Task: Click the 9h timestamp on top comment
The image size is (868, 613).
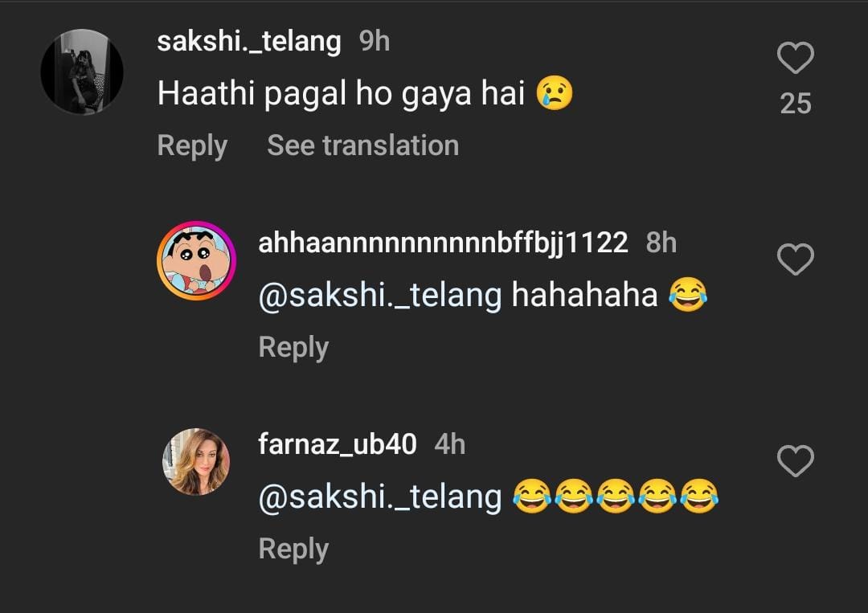Action: [375, 41]
